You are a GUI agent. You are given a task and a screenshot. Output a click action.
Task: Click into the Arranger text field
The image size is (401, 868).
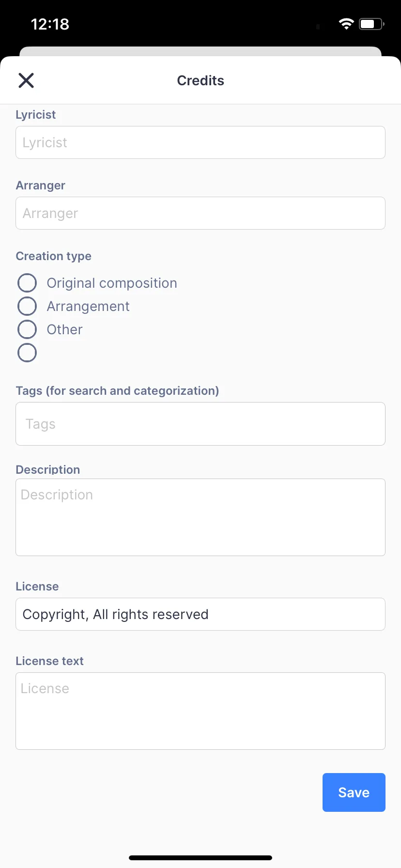[200, 213]
